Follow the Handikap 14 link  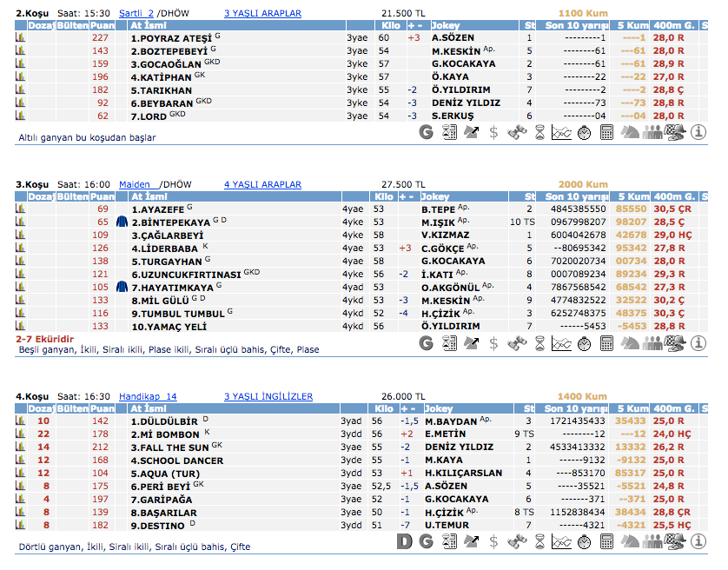click(x=148, y=396)
